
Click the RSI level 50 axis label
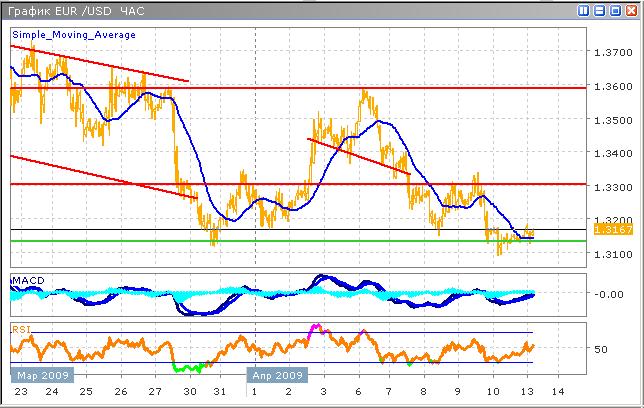pyautogui.click(x=601, y=349)
